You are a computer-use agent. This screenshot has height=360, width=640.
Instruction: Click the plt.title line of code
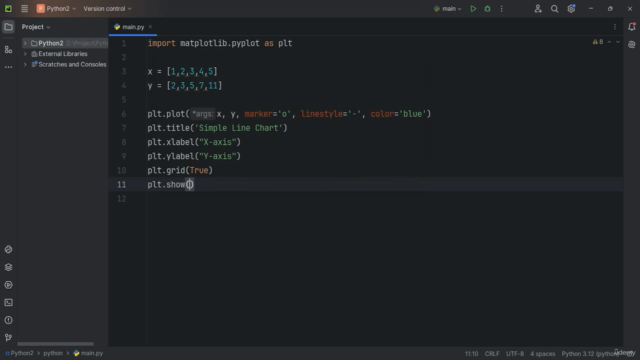[x=218, y=128]
